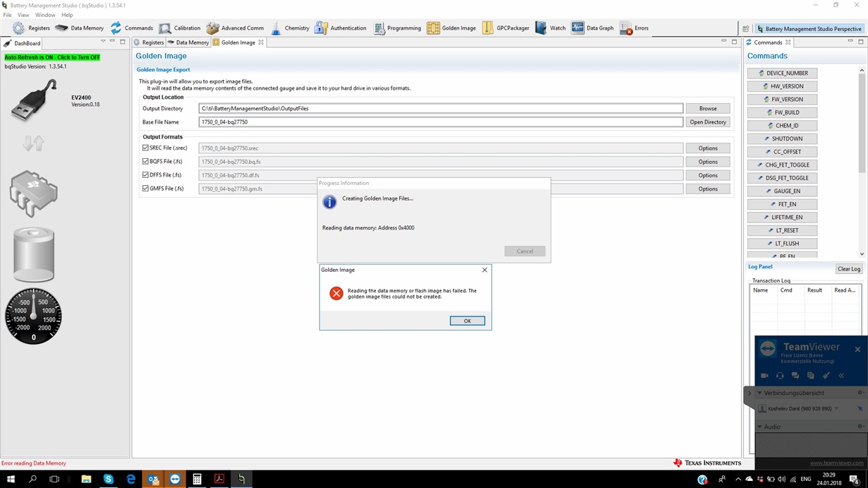Image resolution: width=868 pixels, height=488 pixels.
Task: Expand the TeamViewer side panel arrow
Action: coord(749,393)
